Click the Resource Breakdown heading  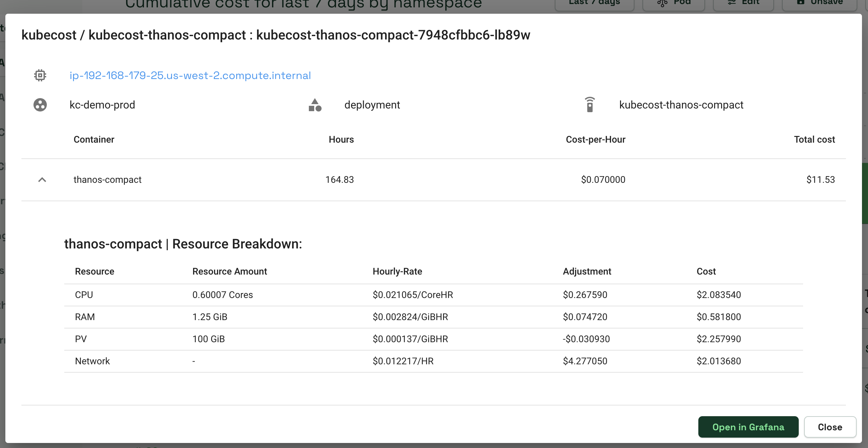183,244
